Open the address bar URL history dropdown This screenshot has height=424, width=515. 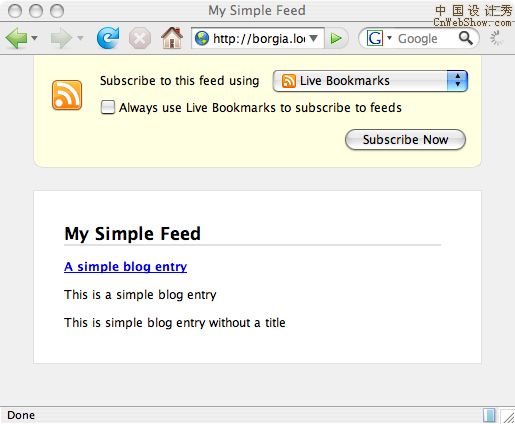[x=313, y=38]
